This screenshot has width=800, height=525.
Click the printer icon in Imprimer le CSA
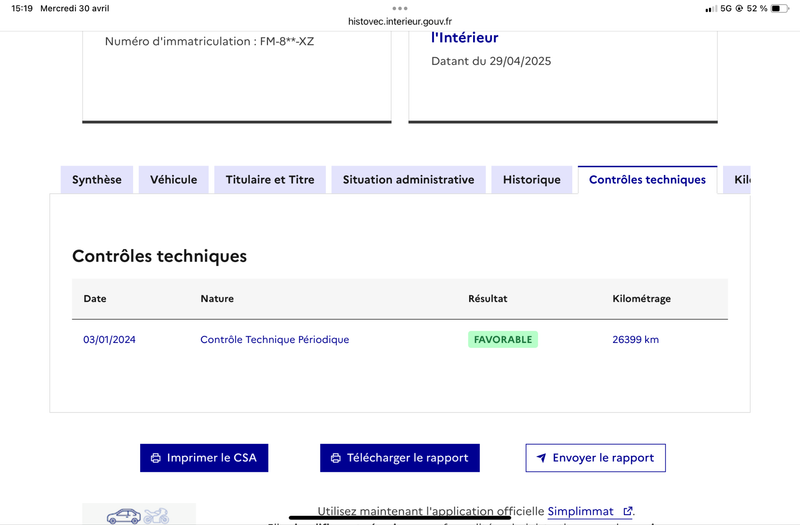tap(156, 458)
